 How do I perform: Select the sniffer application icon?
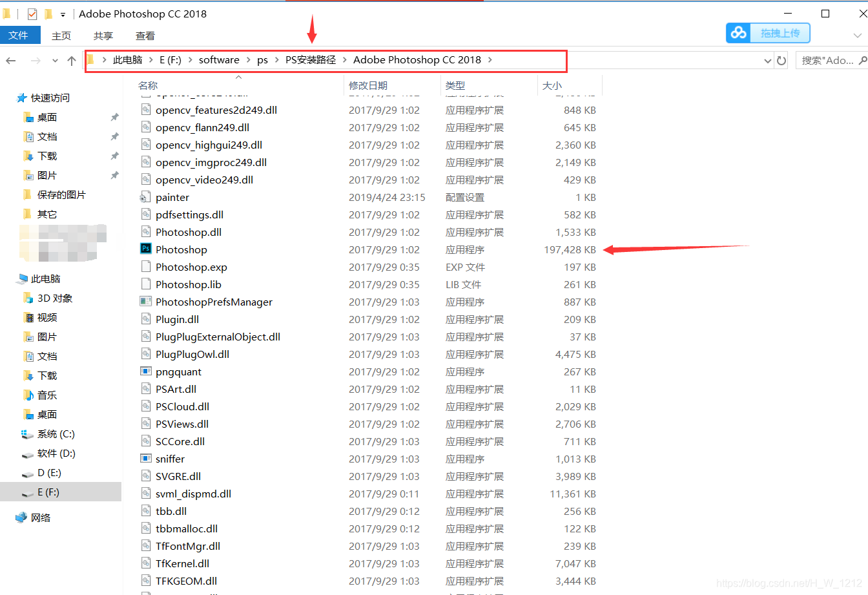tap(146, 459)
